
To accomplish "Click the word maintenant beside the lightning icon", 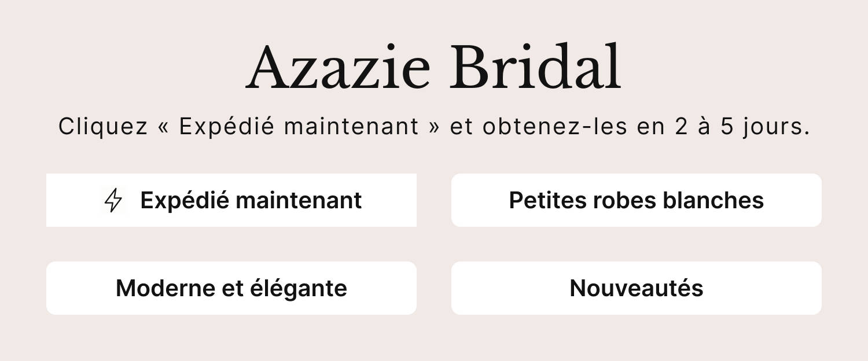I will [x=299, y=200].
